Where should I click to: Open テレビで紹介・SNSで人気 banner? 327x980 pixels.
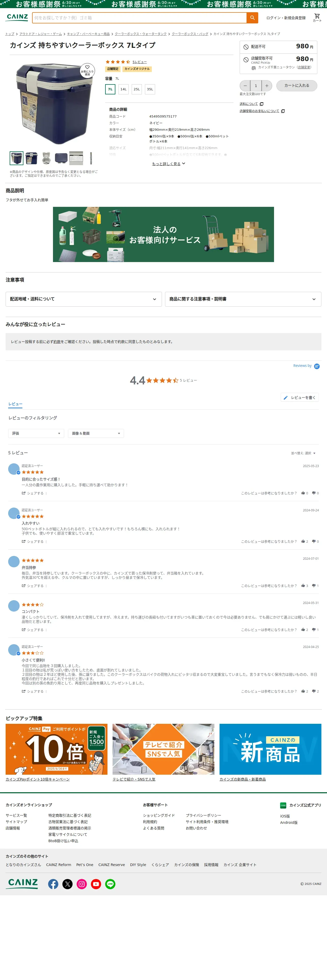click(163, 750)
